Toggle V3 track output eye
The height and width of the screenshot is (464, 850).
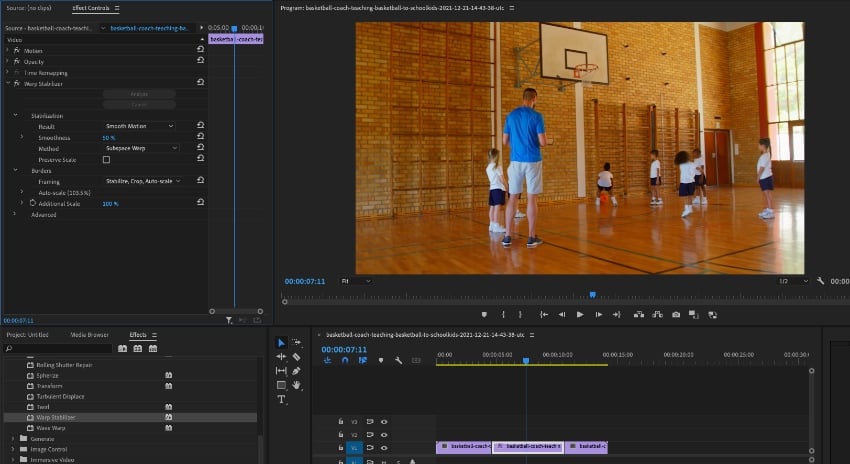click(x=384, y=422)
